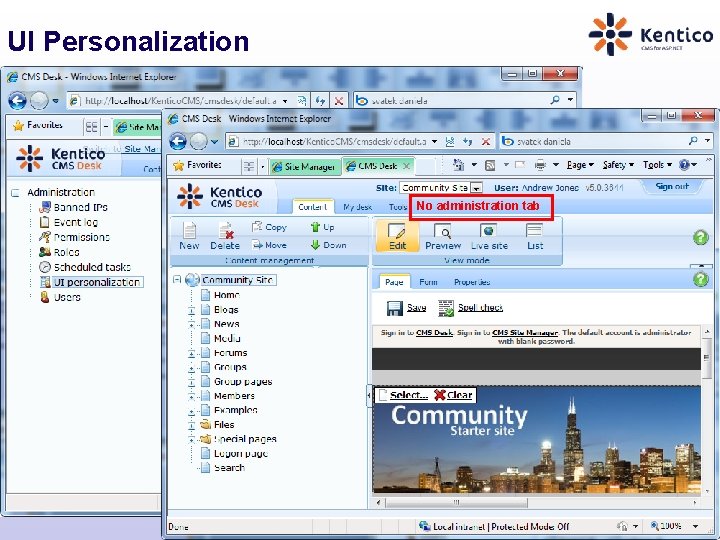Open the Properties tab
Viewport: 720px width, 540px height.
[x=472, y=282]
